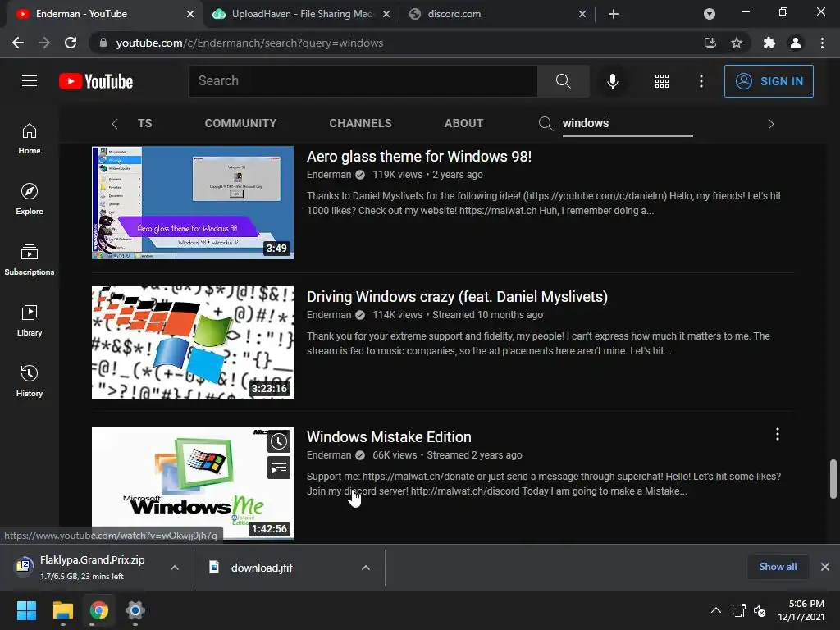Open Driving Windows crazy video title
The height and width of the screenshot is (630, 840).
[x=457, y=297]
